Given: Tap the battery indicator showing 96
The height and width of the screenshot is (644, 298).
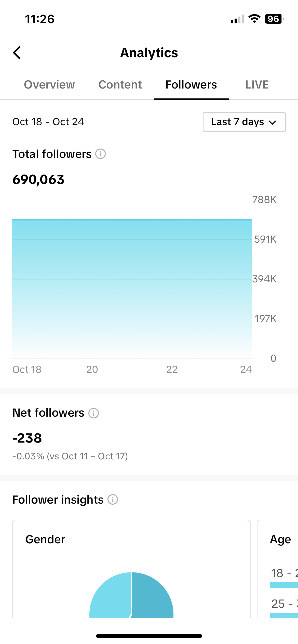Looking at the screenshot, I should tap(274, 19).
